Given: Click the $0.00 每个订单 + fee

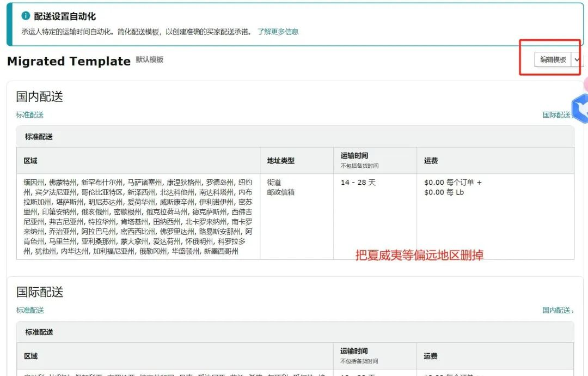Looking at the screenshot, I should click(453, 183).
